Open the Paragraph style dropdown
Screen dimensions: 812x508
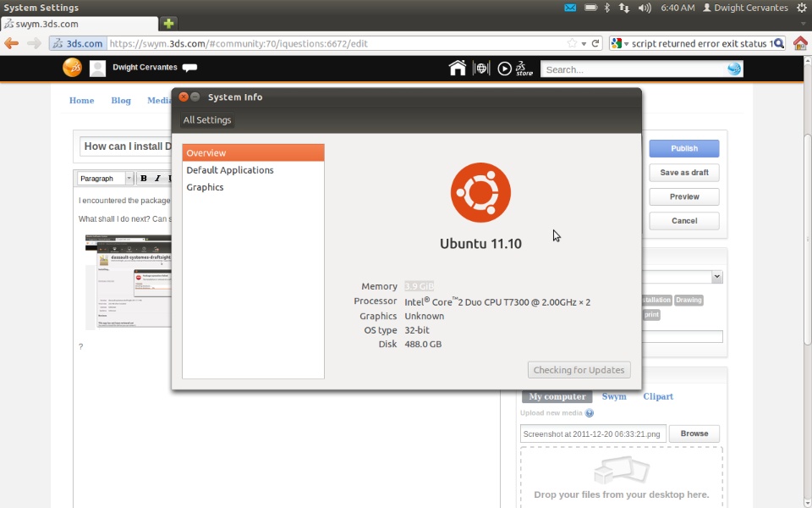(105, 179)
